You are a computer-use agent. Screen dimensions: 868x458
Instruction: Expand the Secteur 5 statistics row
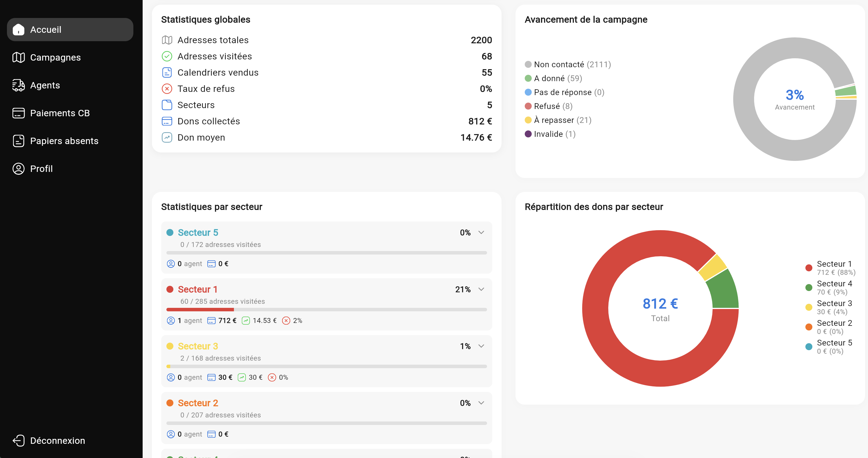pyautogui.click(x=481, y=232)
